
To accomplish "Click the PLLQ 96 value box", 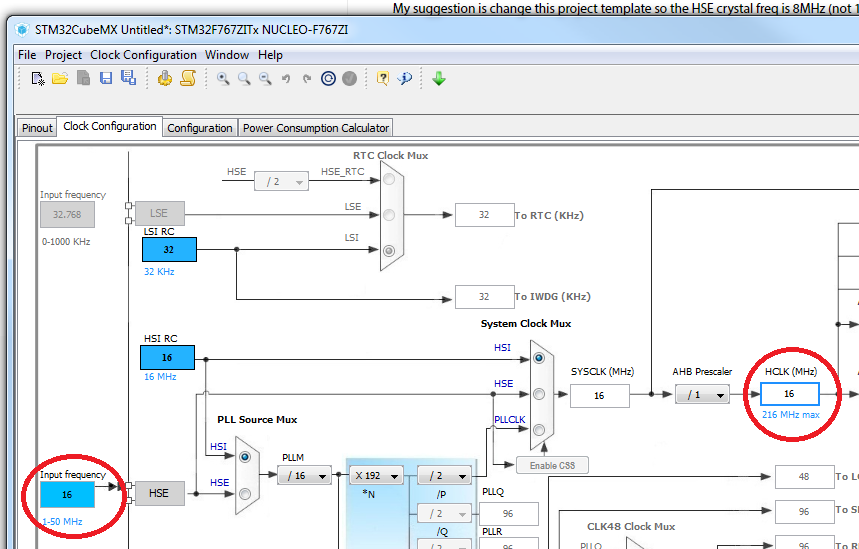I will click(508, 513).
